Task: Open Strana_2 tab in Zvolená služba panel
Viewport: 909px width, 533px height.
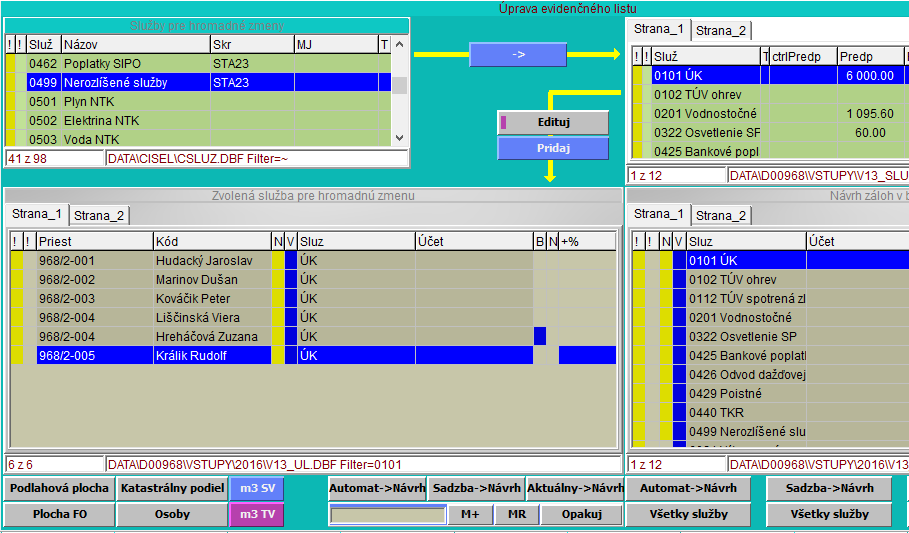Action: point(99,216)
